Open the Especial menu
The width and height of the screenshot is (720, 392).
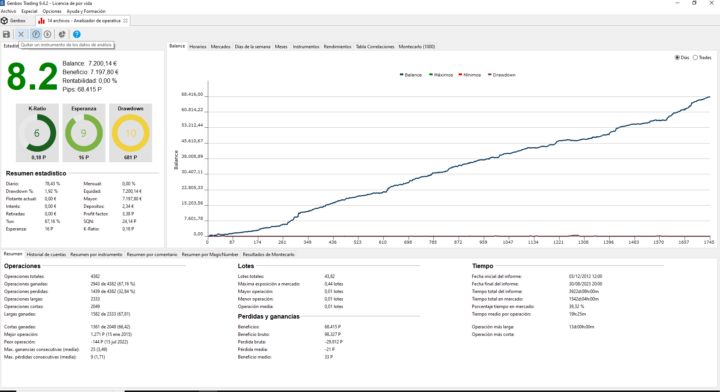29,11
